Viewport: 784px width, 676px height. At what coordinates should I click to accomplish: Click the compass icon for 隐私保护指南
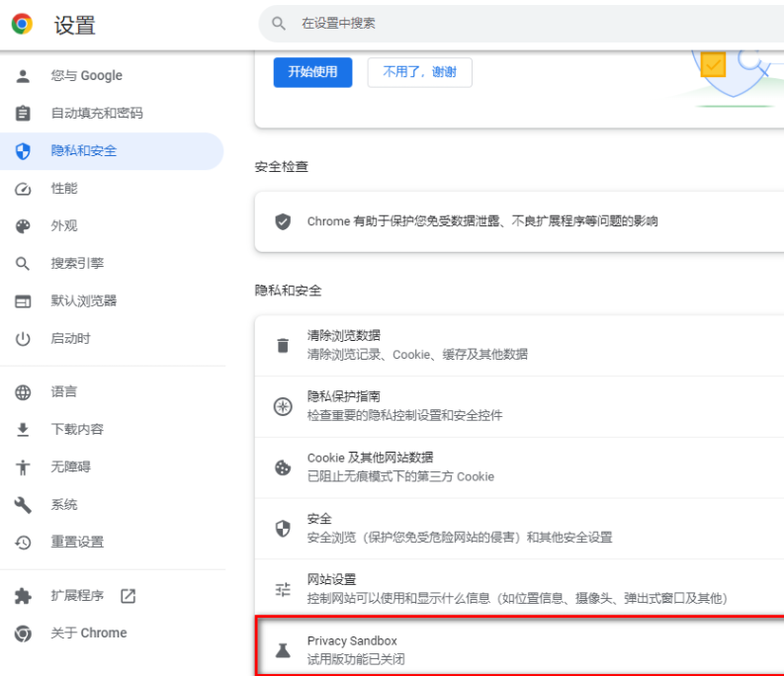click(x=283, y=406)
